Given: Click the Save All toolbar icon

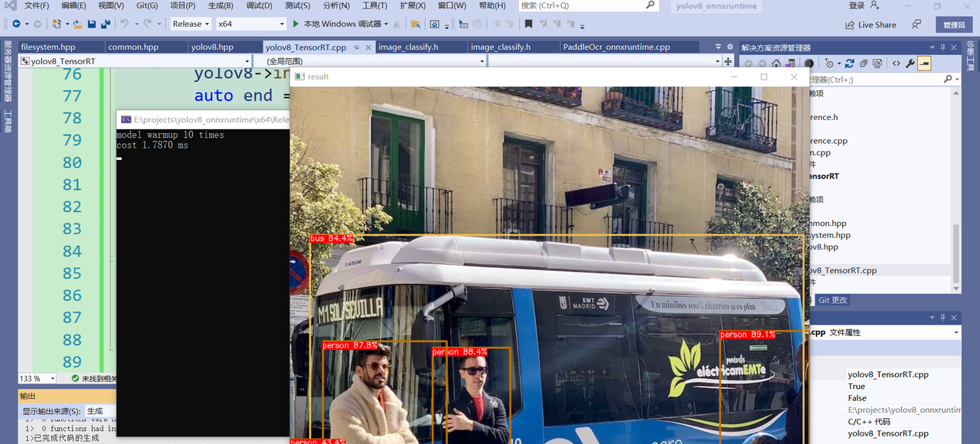Looking at the screenshot, I should coord(104,24).
